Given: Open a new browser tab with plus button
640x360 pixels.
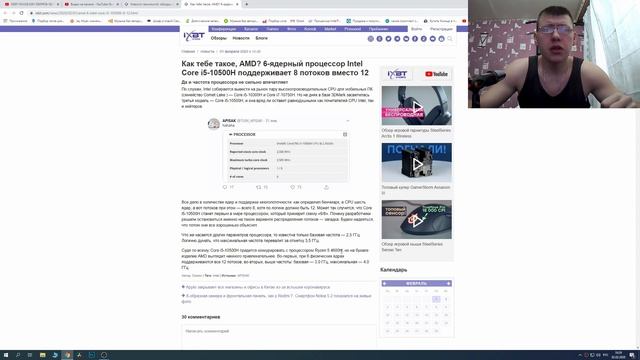Looking at the screenshot, I should click(246, 4).
